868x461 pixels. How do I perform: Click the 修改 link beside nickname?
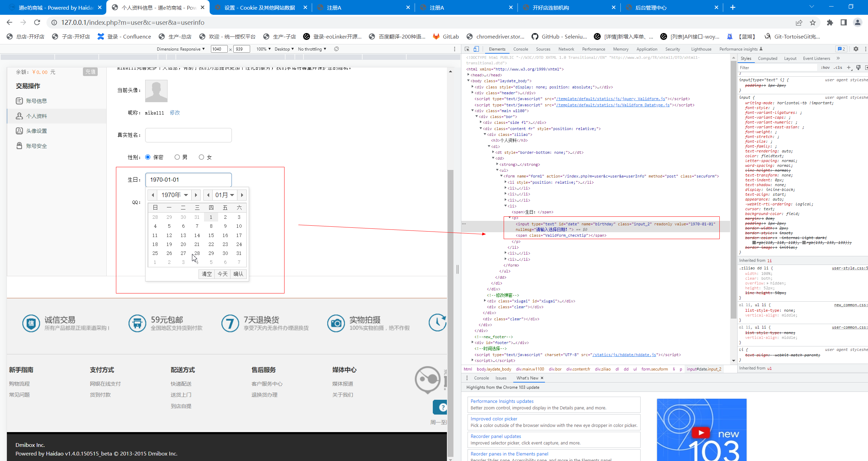(175, 113)
